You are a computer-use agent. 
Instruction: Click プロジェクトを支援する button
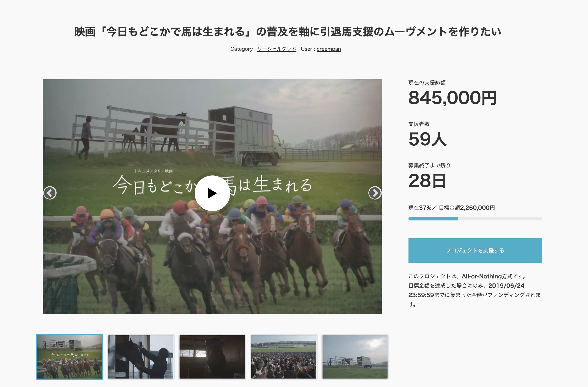point(475,251)
